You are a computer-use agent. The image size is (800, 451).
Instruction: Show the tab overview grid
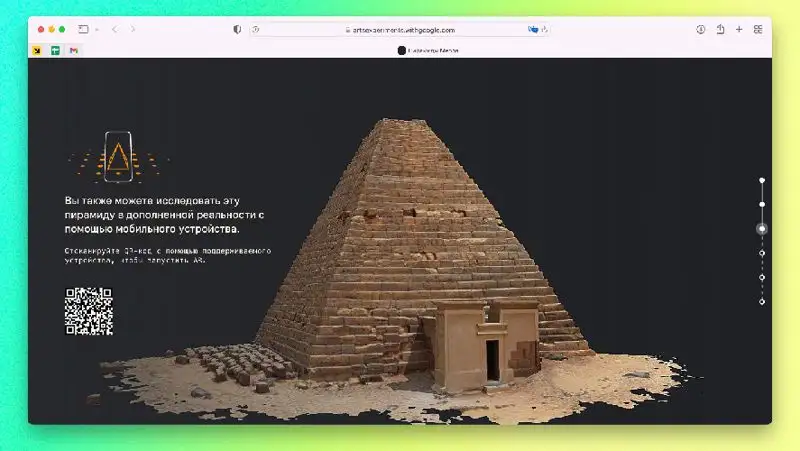758,30
